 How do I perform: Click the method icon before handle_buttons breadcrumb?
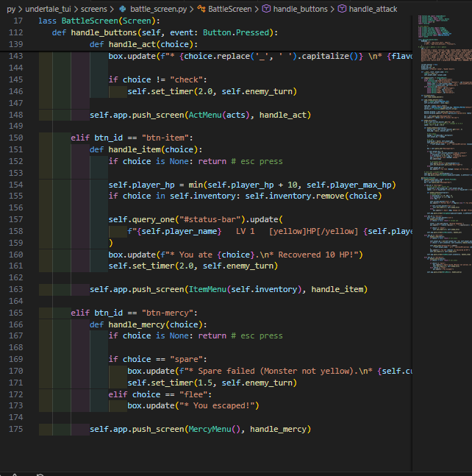coord(265,9)
